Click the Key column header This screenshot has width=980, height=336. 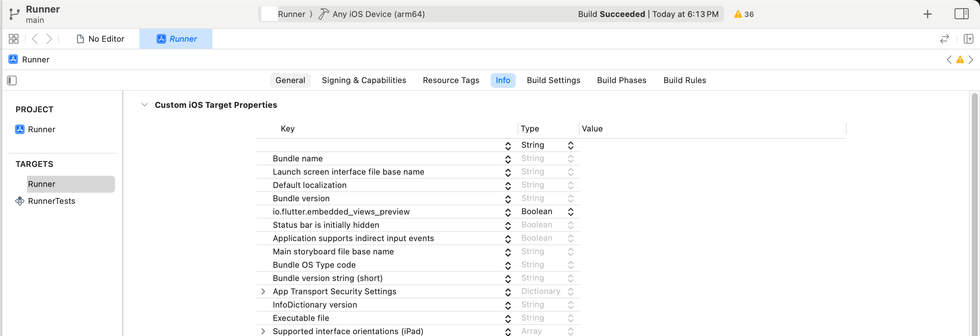[x=287, y=129]
